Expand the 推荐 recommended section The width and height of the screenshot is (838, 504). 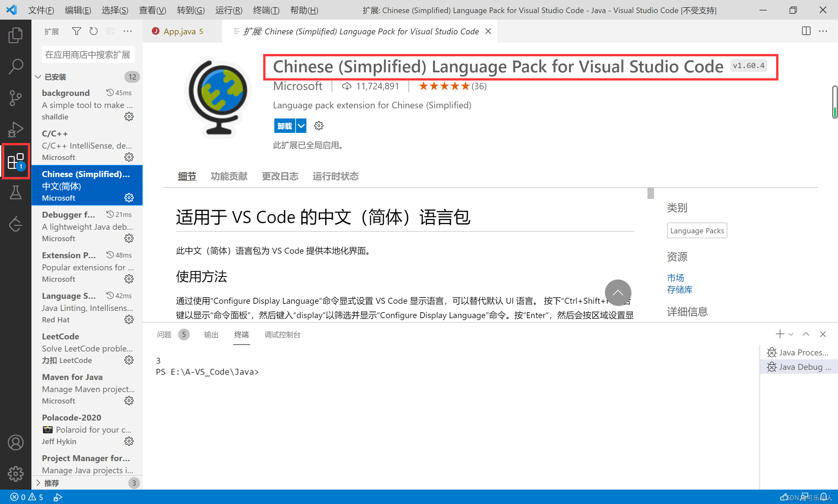38,483
